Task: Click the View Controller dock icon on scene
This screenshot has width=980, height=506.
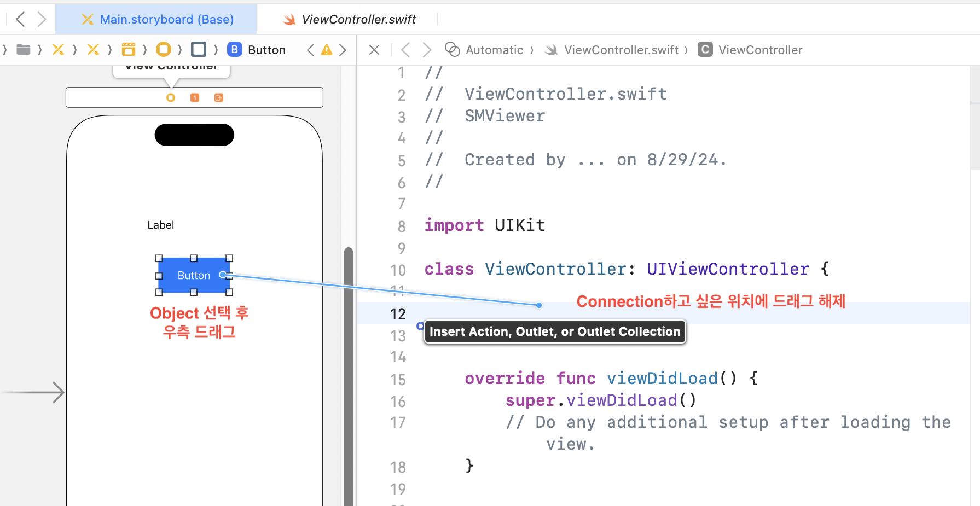Action: coord(171,97)
